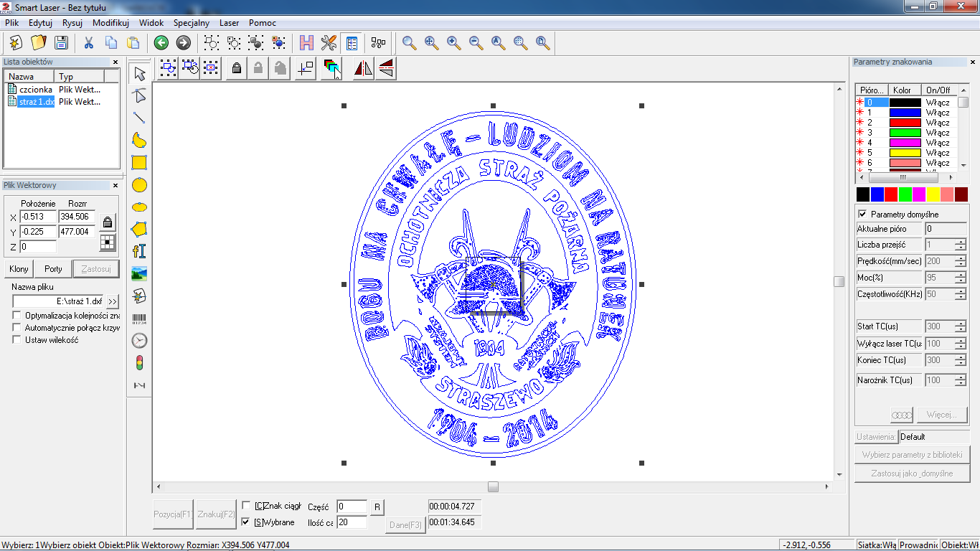Click the paste clipboard icon
The image size is (980, 551).
click(x=133, y=42)
